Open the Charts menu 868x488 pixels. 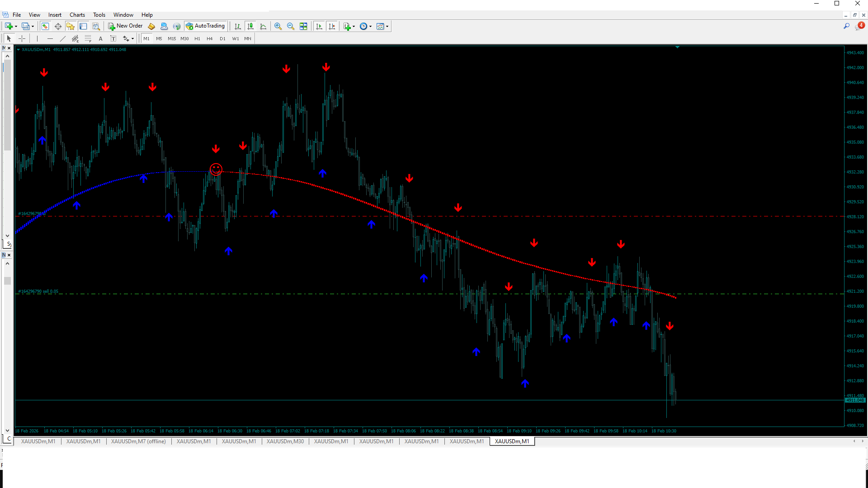(x=77, y=15)
